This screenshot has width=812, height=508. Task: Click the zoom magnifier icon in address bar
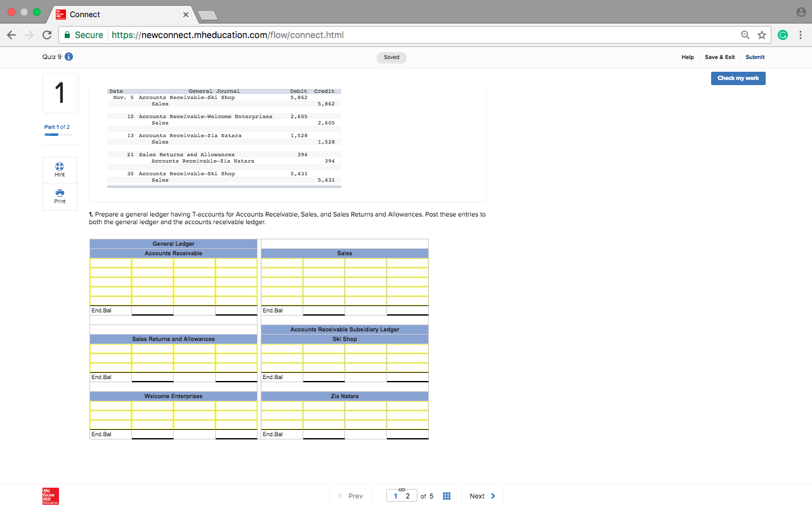pos(745,35)
